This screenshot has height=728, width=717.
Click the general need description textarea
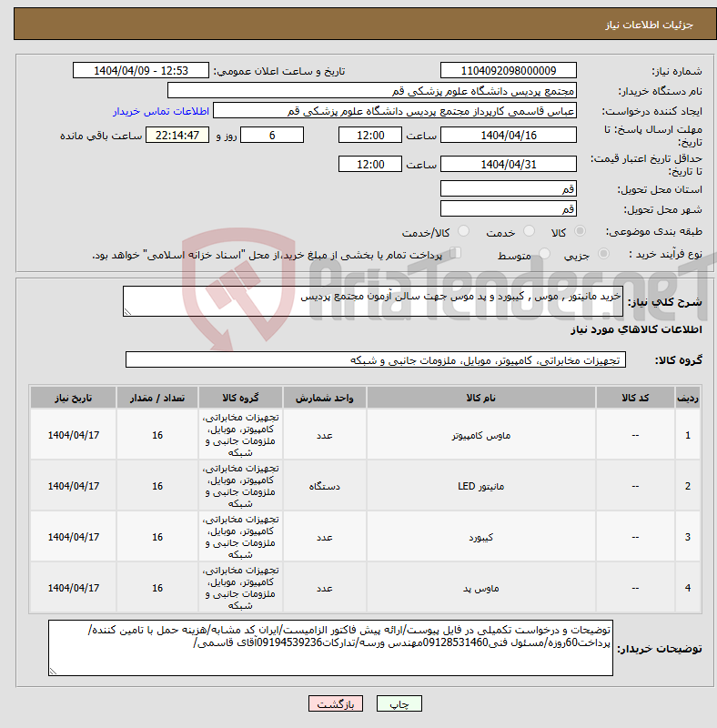(x=373, y=301)
